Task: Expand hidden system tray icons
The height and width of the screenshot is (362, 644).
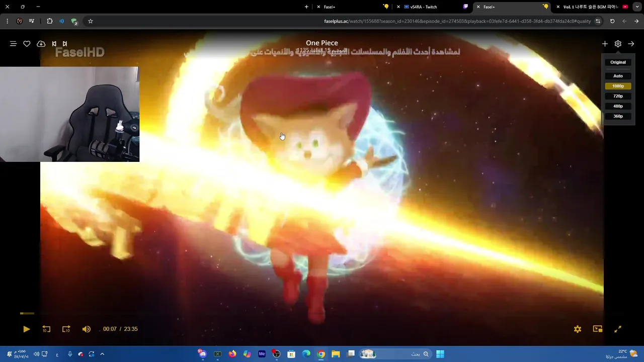Action: click(x=102, y=354)
